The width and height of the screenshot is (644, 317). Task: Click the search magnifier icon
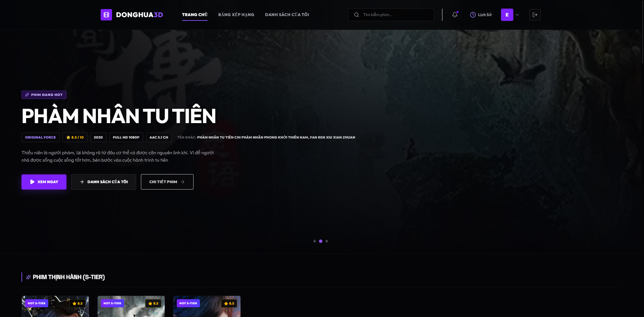click(357, 15)
